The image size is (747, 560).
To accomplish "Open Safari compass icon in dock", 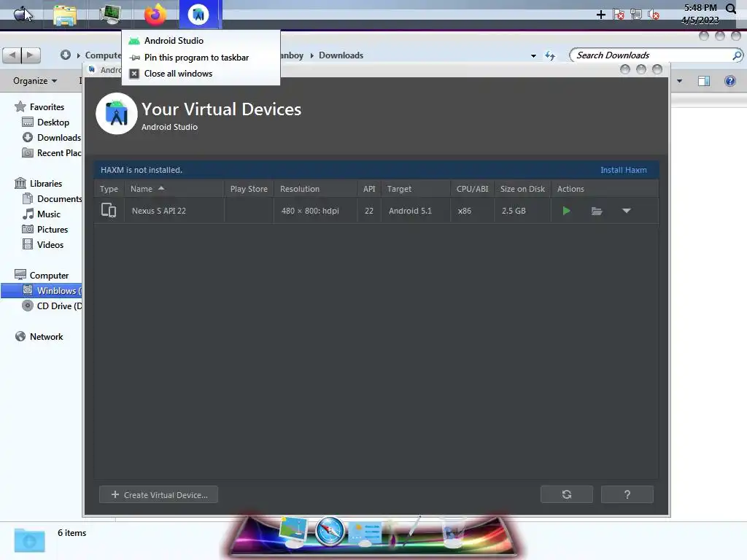I will coord(330,530).
